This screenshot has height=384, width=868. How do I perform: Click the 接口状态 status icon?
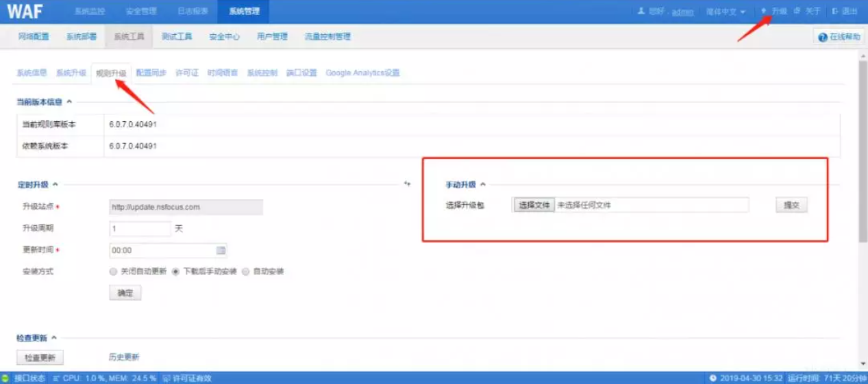click(x=6, y=378)
